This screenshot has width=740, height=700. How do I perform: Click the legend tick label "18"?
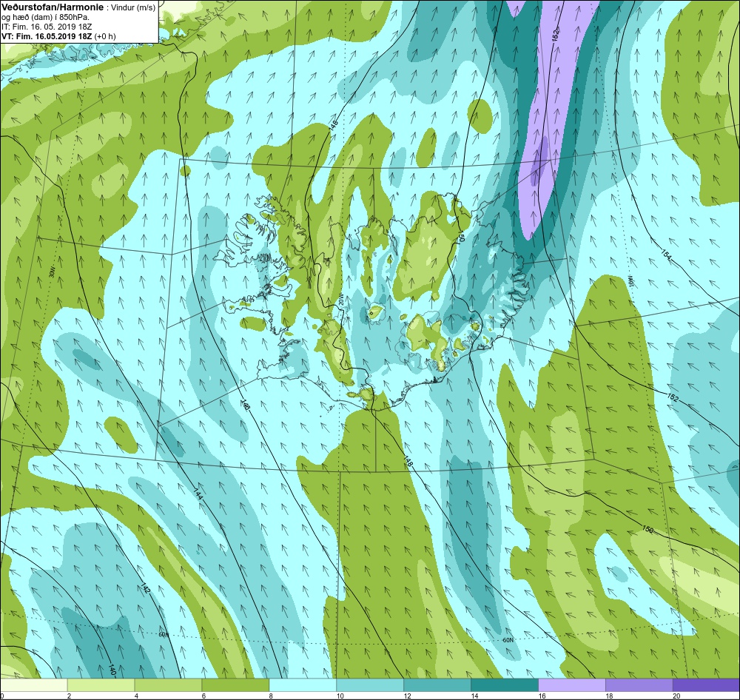tap(609, 696)
